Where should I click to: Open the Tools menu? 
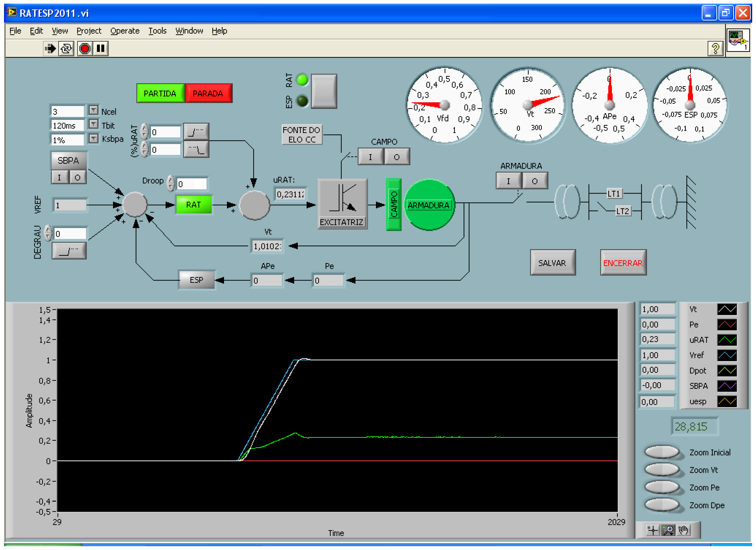point(157,31)
